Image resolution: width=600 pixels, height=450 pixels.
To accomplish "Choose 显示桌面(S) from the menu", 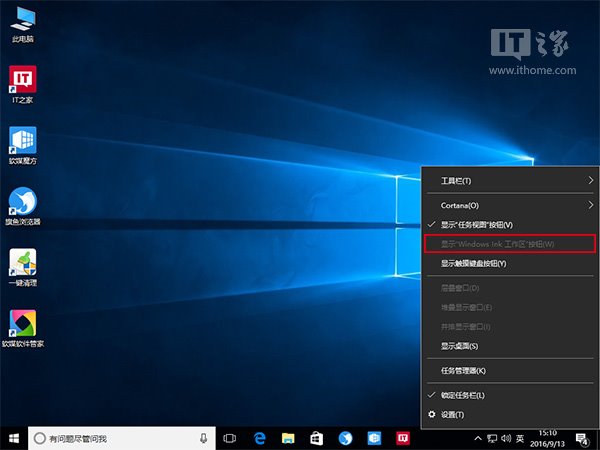I will pos(510,346).
